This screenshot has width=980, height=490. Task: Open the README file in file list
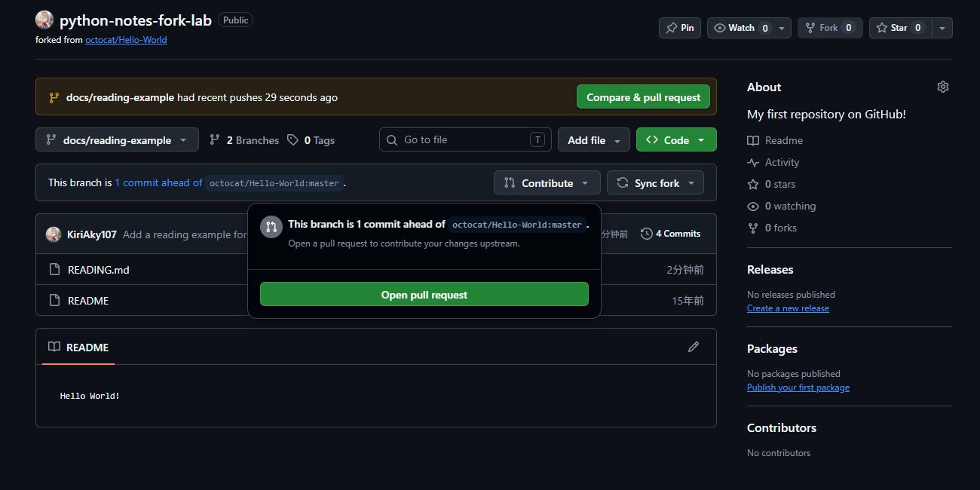(88, 301)
